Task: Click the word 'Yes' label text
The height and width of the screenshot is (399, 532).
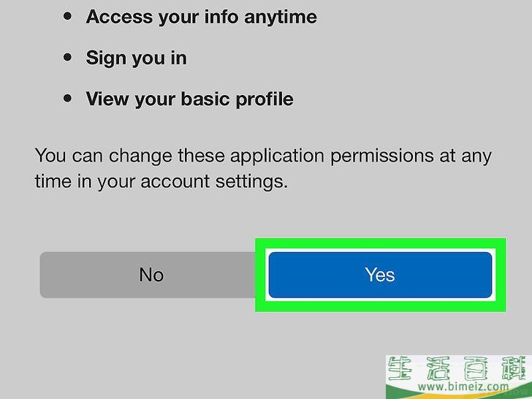Action: coord(380,275)
